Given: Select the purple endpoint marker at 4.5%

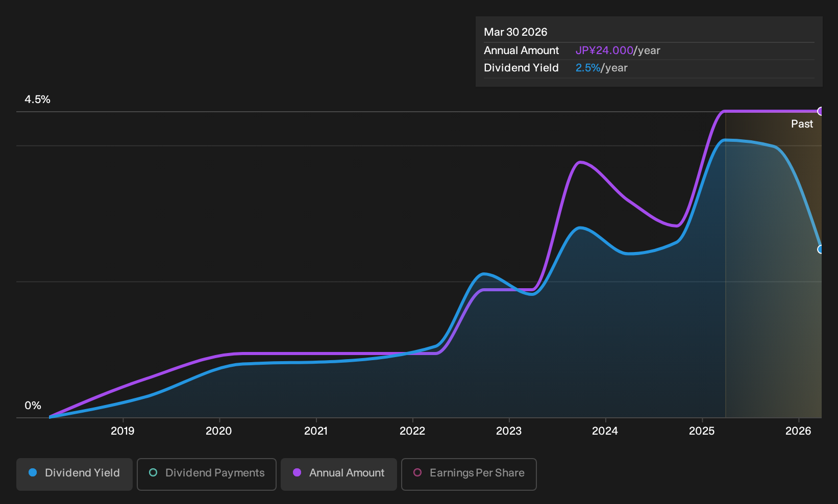Looking at the screenshot, I should coord(821,111).
